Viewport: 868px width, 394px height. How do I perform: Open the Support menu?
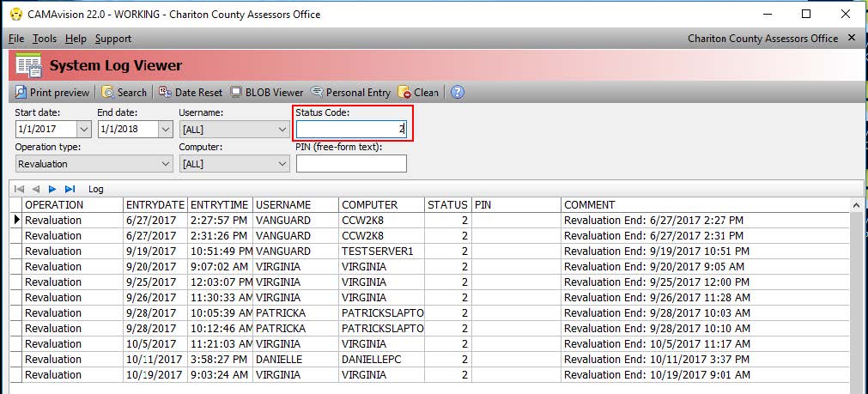113,39
